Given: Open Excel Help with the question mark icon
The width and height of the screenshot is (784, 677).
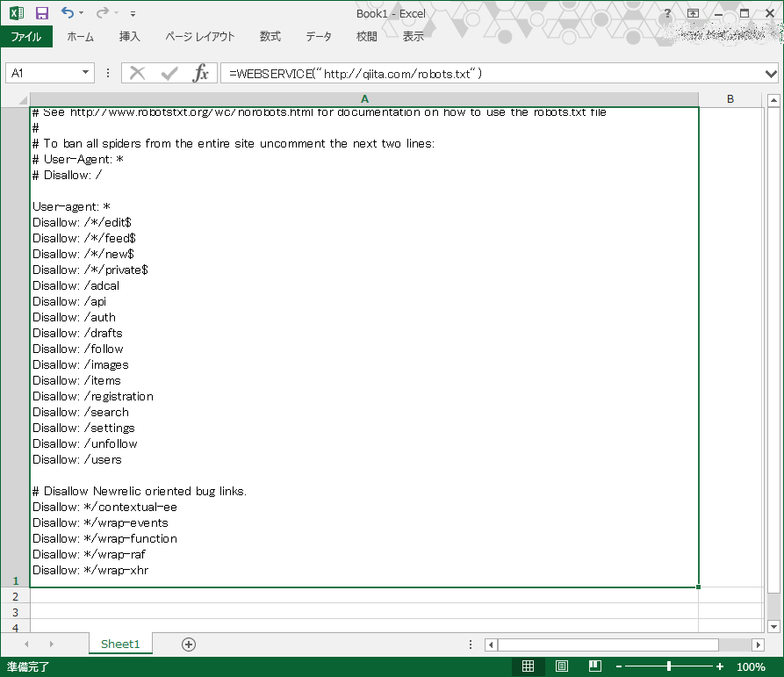Looking at the screenshot, I should click(665, 13).
